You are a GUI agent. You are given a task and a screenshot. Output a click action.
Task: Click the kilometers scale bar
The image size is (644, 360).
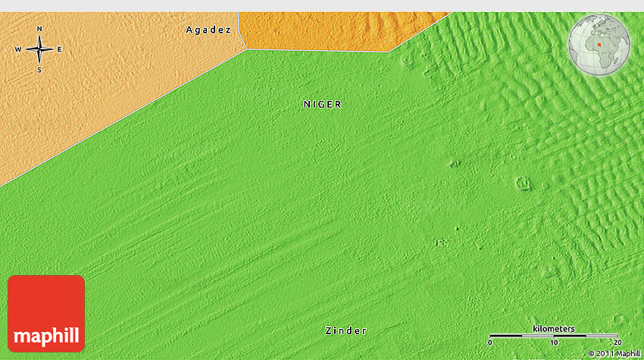(554, 336)
